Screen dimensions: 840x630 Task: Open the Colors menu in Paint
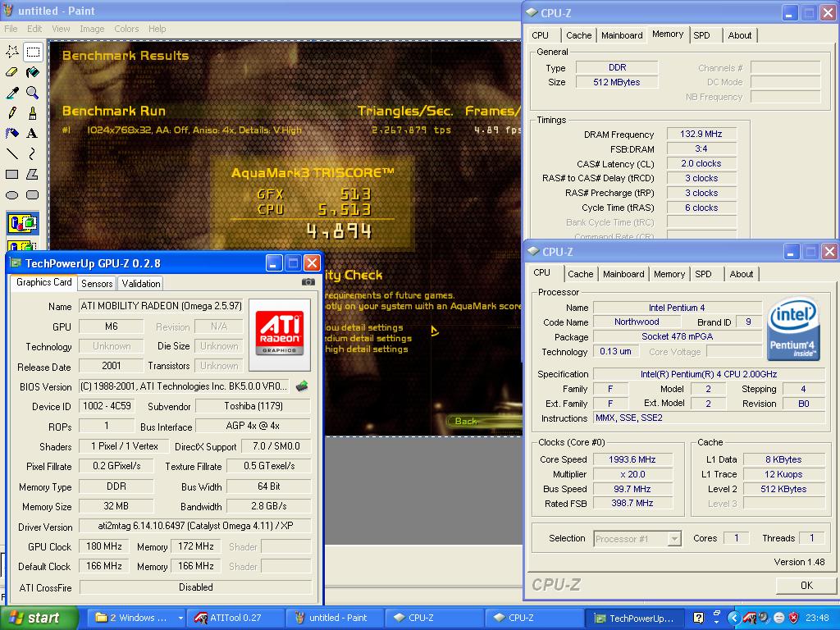[126, 29]
